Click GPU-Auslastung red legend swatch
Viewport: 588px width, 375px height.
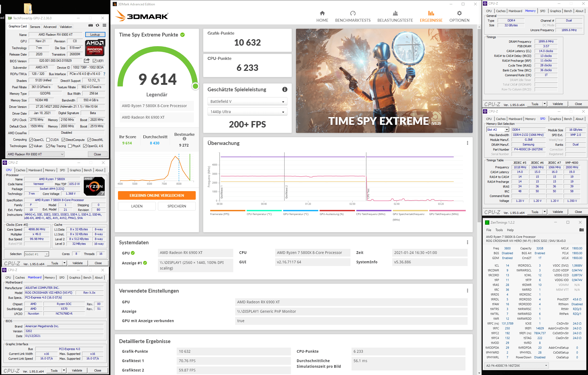coord(337,211)
